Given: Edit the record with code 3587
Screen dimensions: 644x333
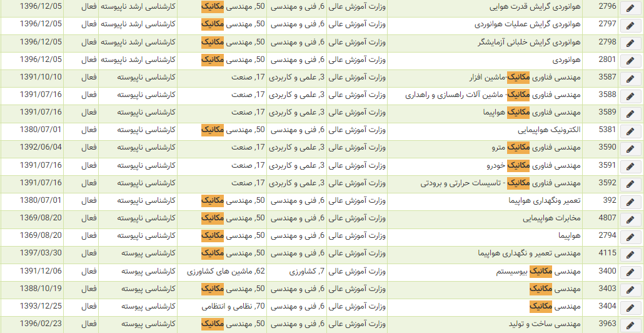Looking at the screenshot, I should [x=630, y=78].
